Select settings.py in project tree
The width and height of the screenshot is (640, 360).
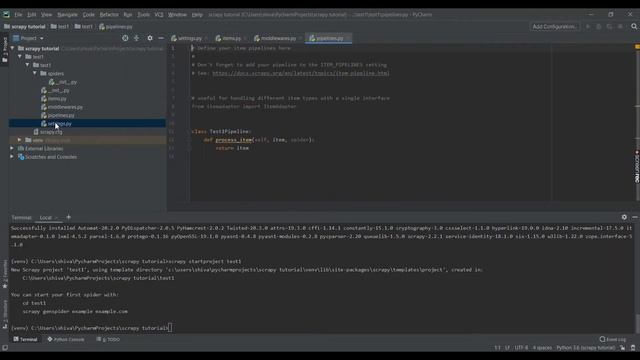click(x=56, y=124)
